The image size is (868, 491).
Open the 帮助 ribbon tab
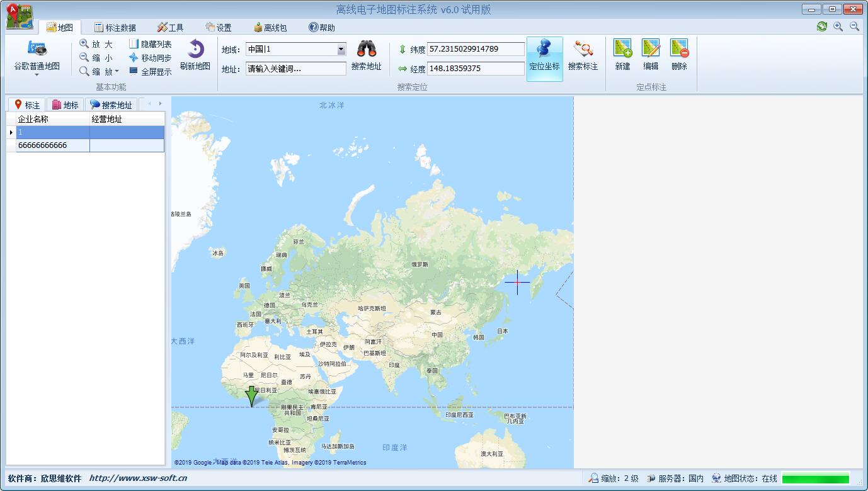coord(321,28)
